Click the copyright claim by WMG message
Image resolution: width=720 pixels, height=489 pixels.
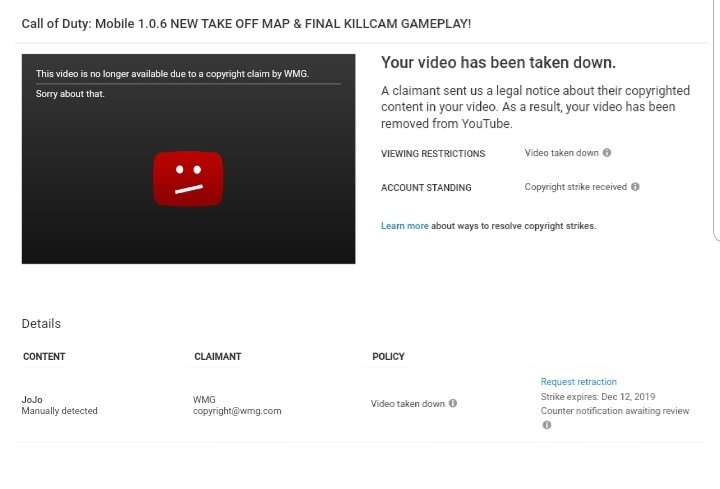pyautogui.click(x=172, y=73)
